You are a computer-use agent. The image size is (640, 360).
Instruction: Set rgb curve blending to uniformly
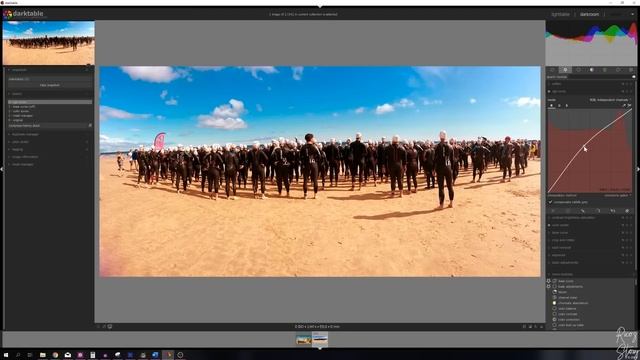568,211
